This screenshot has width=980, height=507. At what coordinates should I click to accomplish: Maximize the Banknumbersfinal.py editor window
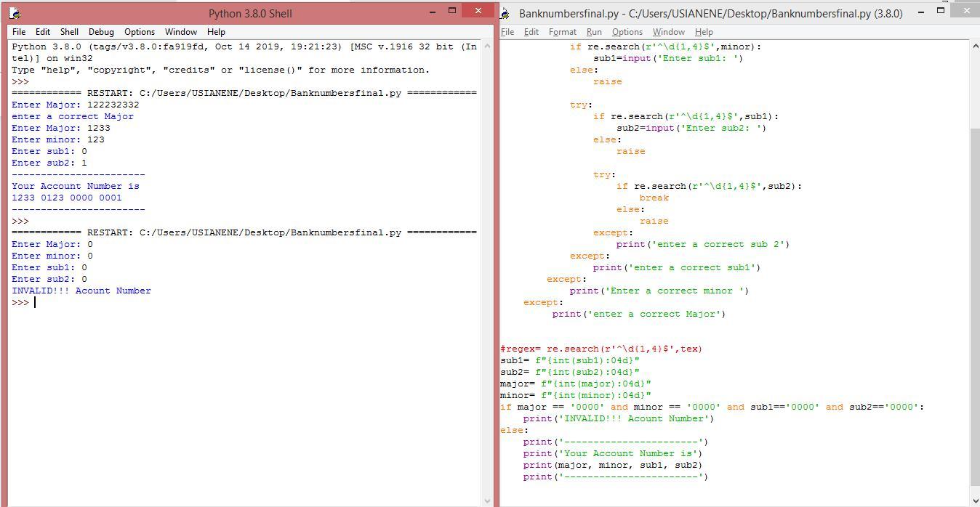(941, 11)
